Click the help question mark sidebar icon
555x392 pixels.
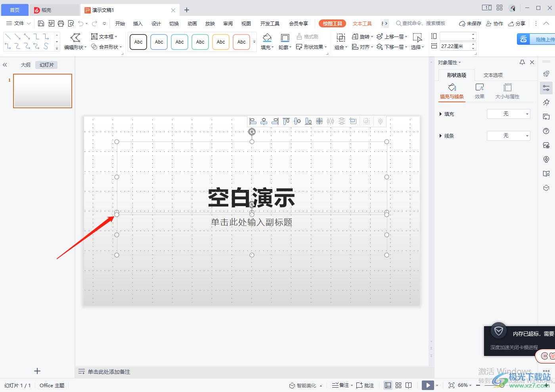546,131
